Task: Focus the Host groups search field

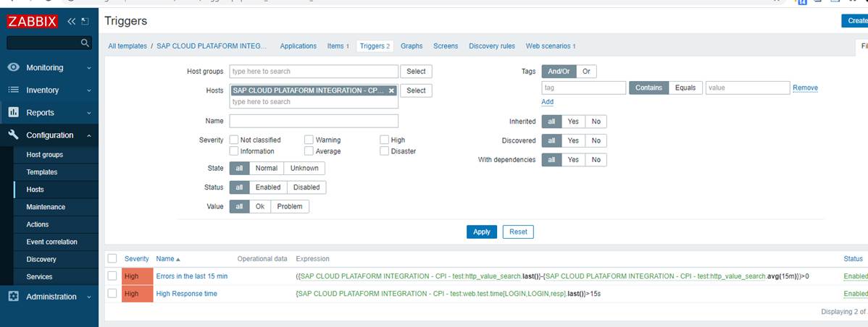Action: coord(314,71)
